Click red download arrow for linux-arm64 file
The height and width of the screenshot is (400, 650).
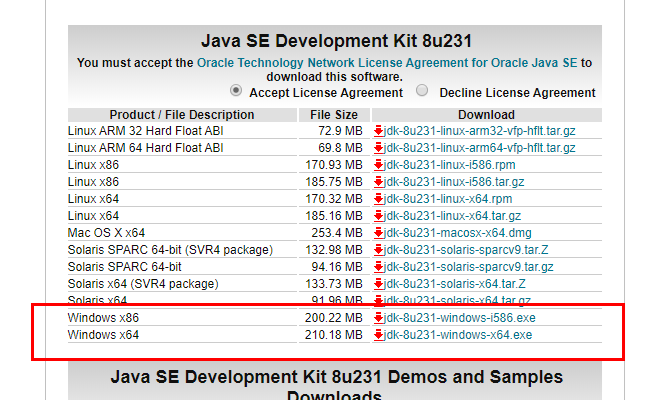378,148
